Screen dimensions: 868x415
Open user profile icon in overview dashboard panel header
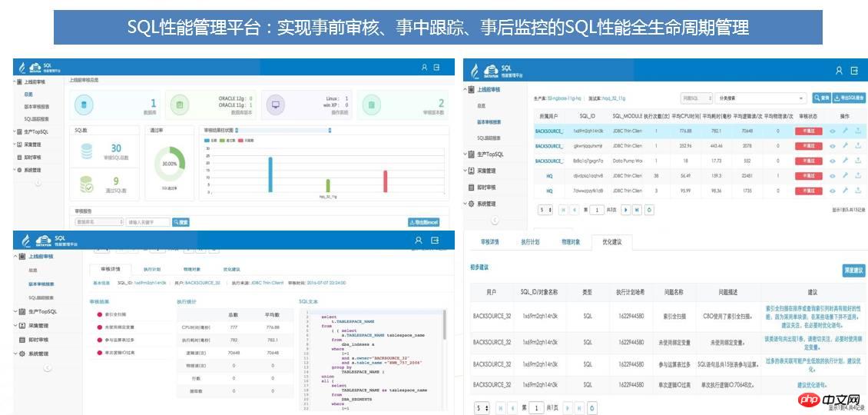[x=425, y=67]
